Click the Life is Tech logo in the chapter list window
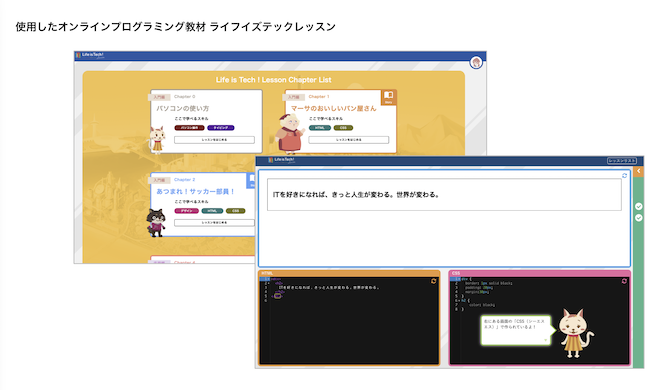The height and width of the screenshot is (390, 670). [90, 55]
